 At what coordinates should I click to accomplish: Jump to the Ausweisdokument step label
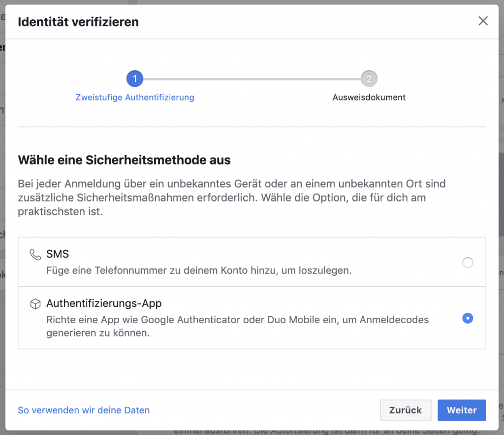point(369,98)
